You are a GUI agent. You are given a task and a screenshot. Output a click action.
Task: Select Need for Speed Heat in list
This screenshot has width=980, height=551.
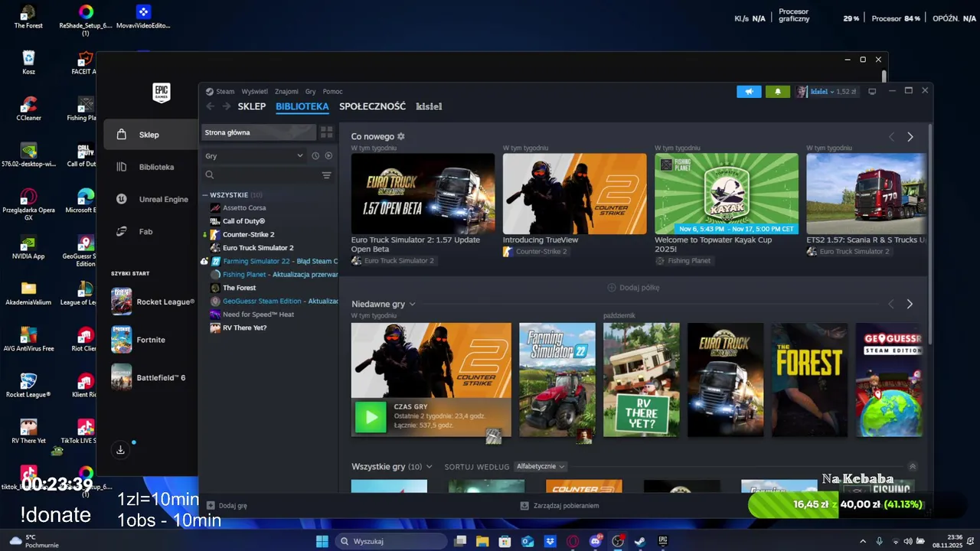pyautogui.click(x=257, y=315)
